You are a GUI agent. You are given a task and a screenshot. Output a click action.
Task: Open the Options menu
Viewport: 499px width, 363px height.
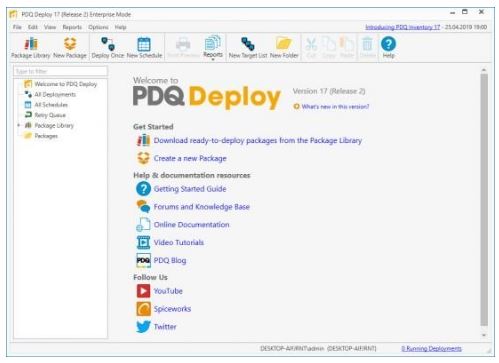(98, 27)
